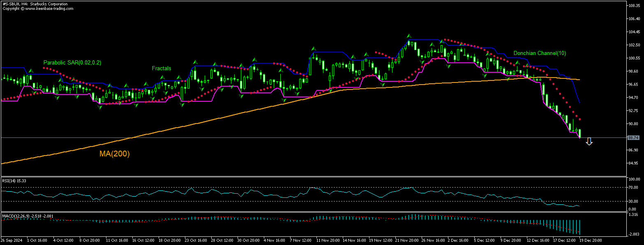
Task: Select the Fractals indicator label
Action: [162, 69]
